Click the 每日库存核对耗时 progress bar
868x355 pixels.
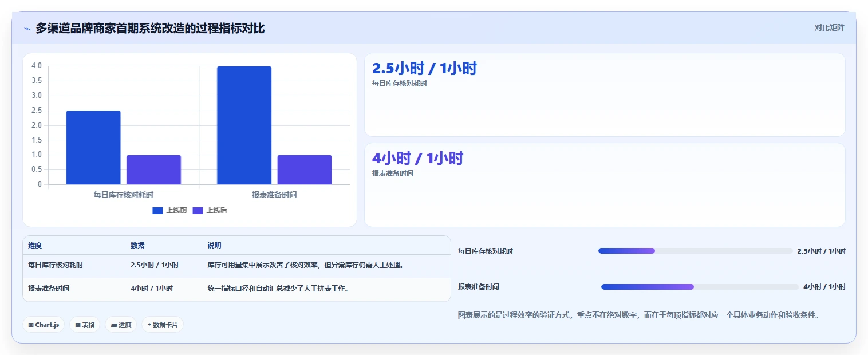pos(696,251)
